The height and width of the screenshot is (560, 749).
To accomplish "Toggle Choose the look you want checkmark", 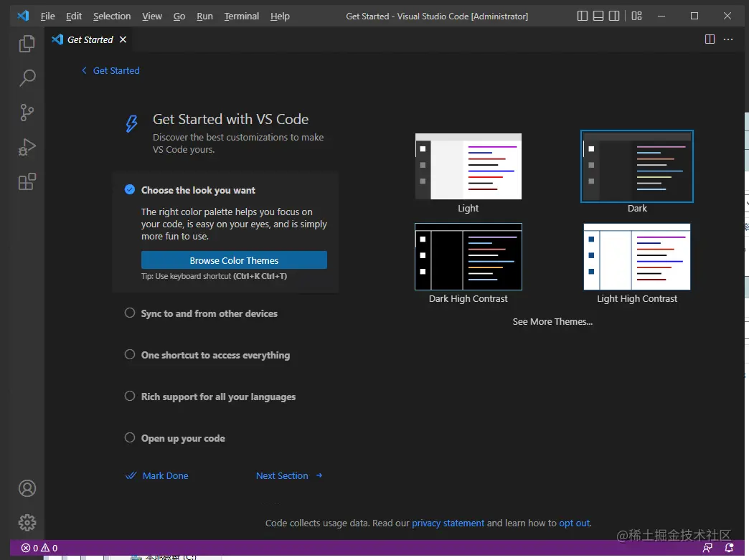I will [130, 189].
